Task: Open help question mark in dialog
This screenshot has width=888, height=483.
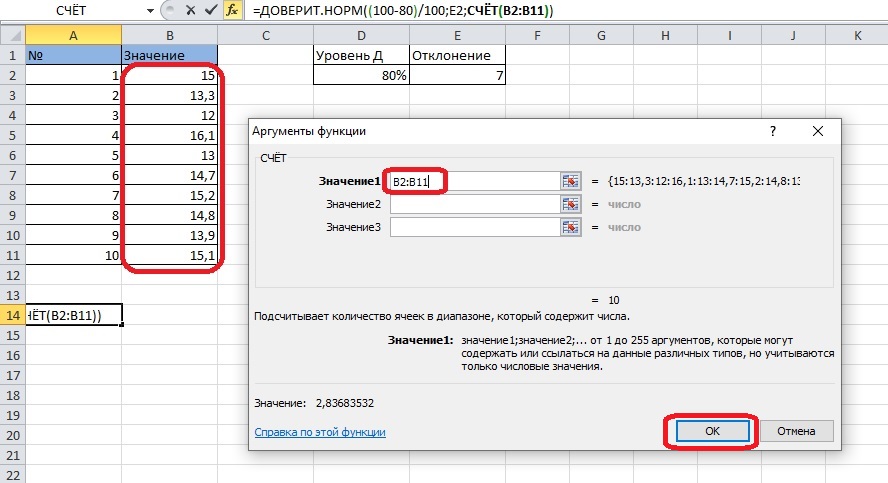Action: 773,131
